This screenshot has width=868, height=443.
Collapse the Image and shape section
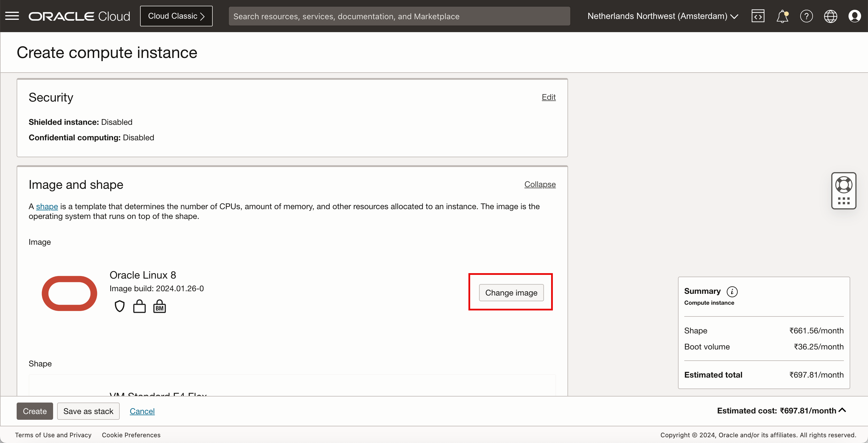point(540,184)
